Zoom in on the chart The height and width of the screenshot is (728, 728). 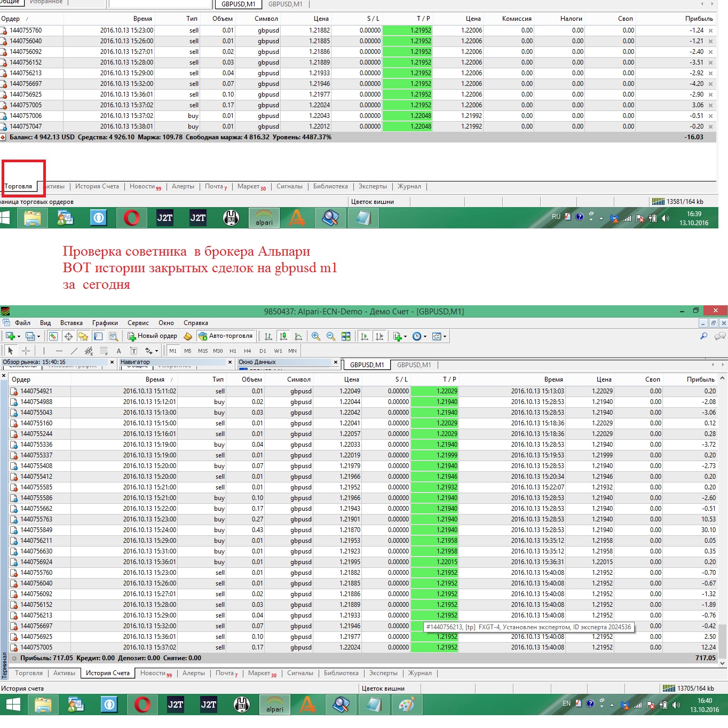[x=316, y=336]
